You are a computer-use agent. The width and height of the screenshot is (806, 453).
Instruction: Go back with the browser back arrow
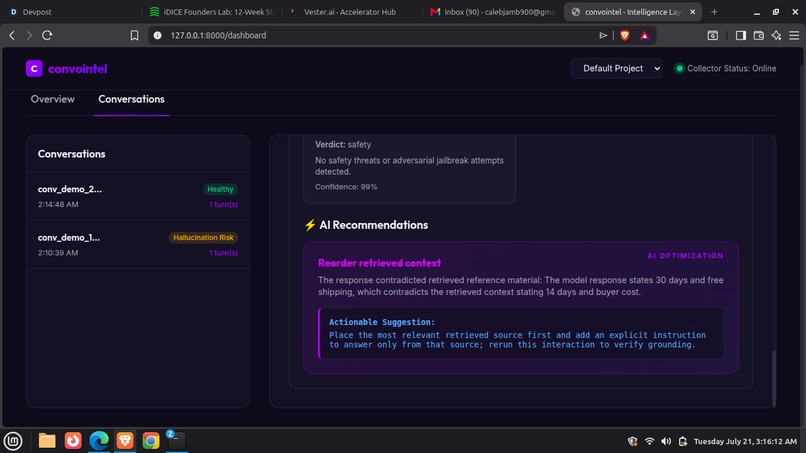(x=12, y=35)
